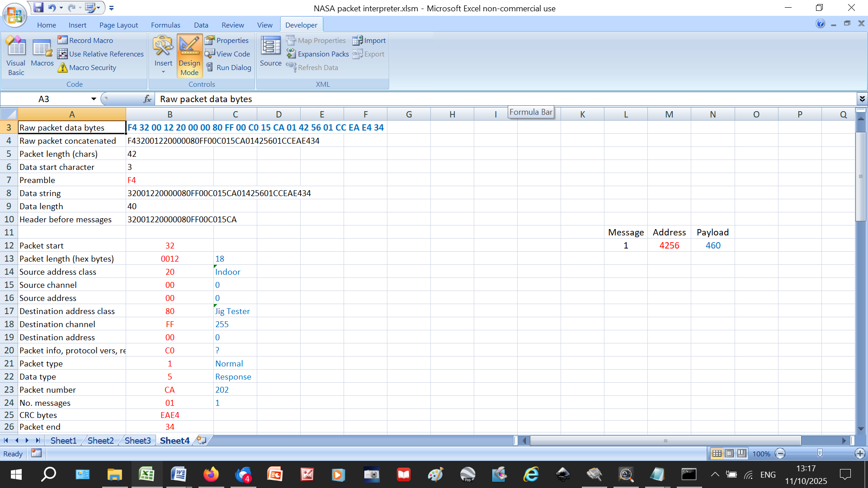Click the Run Dialog button

(x=228, y=67)
